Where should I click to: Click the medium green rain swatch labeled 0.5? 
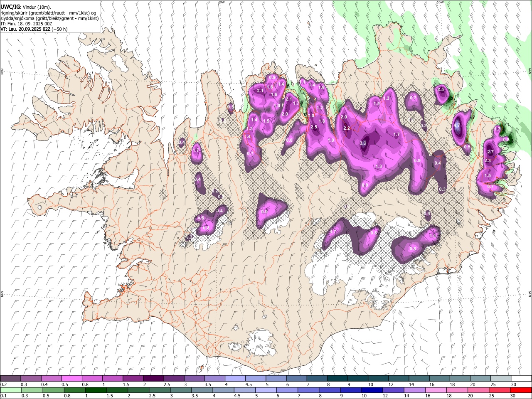(54, 390)
